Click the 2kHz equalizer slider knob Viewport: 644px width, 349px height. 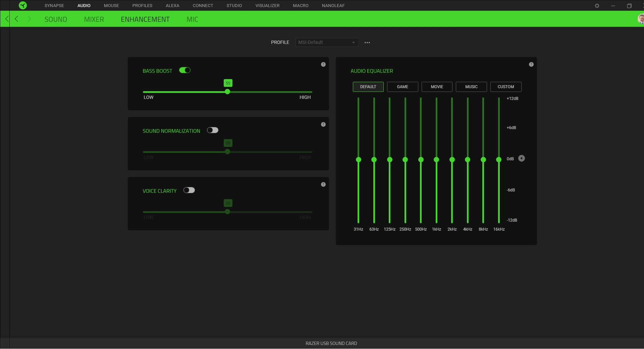452,160
